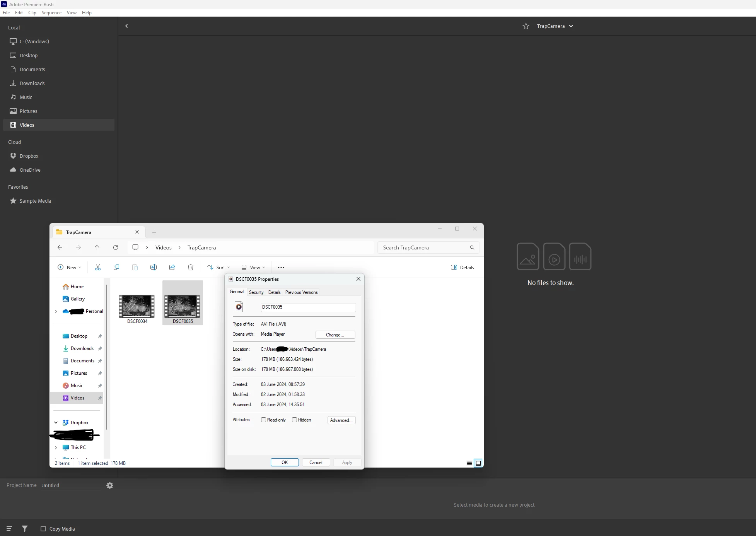Click back arrow in Premiere Rush browser
Image resolution: width=756 pixels, height=536 pixels.
click(x=126, y=26)
